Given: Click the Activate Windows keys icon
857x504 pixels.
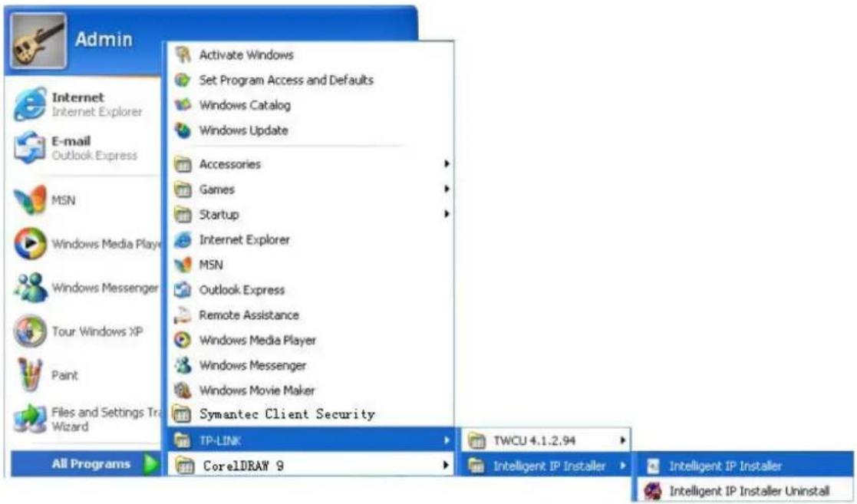Looking at the screenshot, I should [183, 54].
